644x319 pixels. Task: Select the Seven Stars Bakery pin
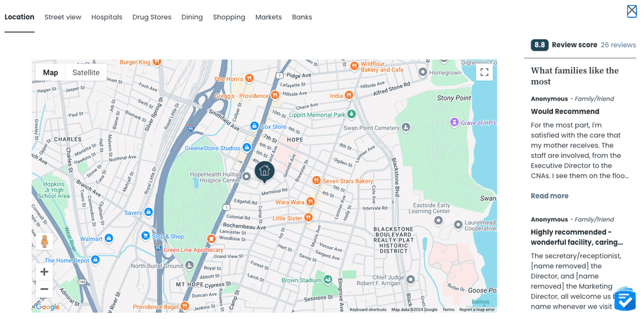pyautogui.click(x=317, y=180)
